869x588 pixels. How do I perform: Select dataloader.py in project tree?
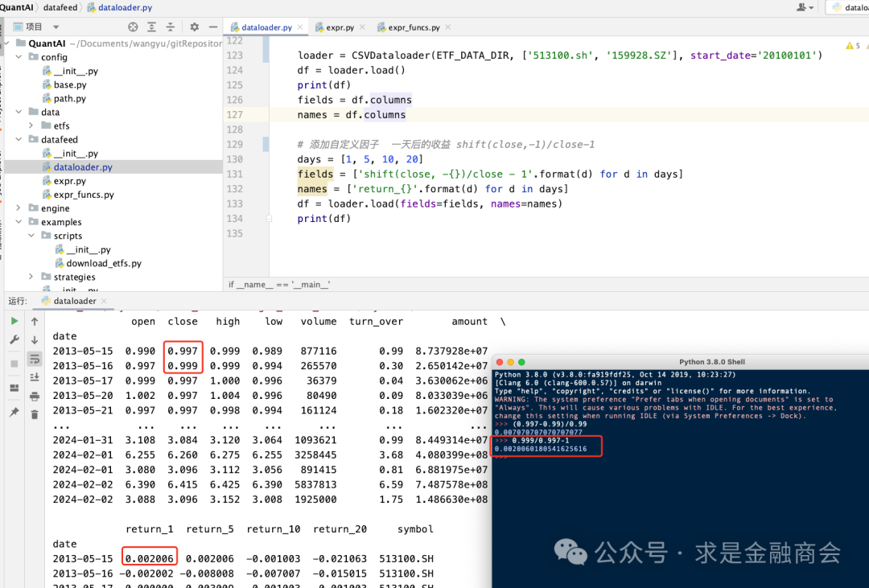pyautogui.click(x=83, y=167)
